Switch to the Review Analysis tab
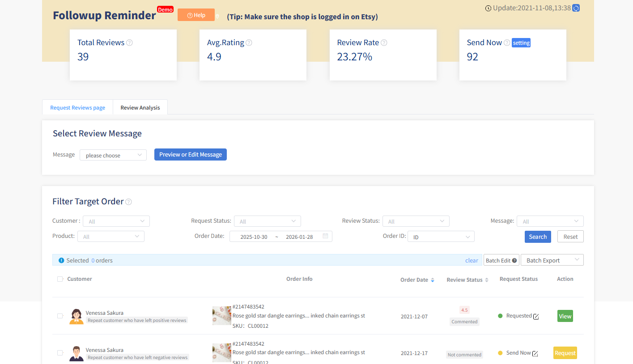The height and width of the screenshot is (364, 633). tap(140, 107)
